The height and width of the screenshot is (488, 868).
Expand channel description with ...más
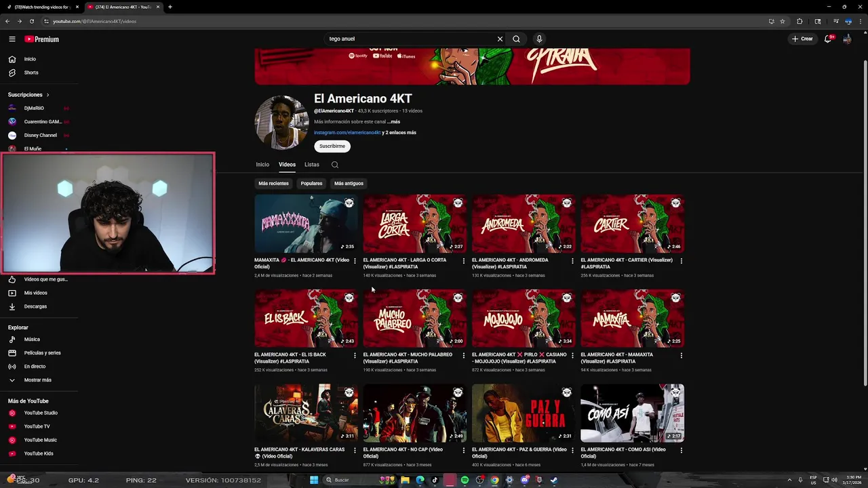393,122
